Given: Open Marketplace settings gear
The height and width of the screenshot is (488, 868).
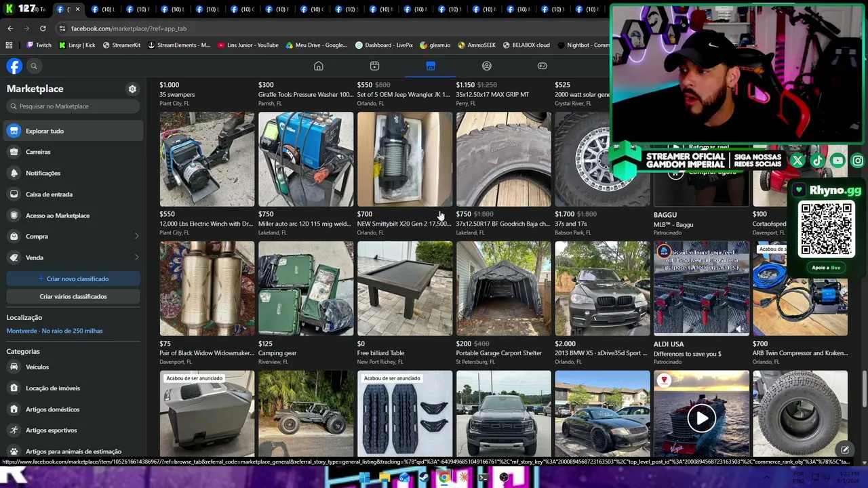Looking at the screenshot, I should point(132,89).
